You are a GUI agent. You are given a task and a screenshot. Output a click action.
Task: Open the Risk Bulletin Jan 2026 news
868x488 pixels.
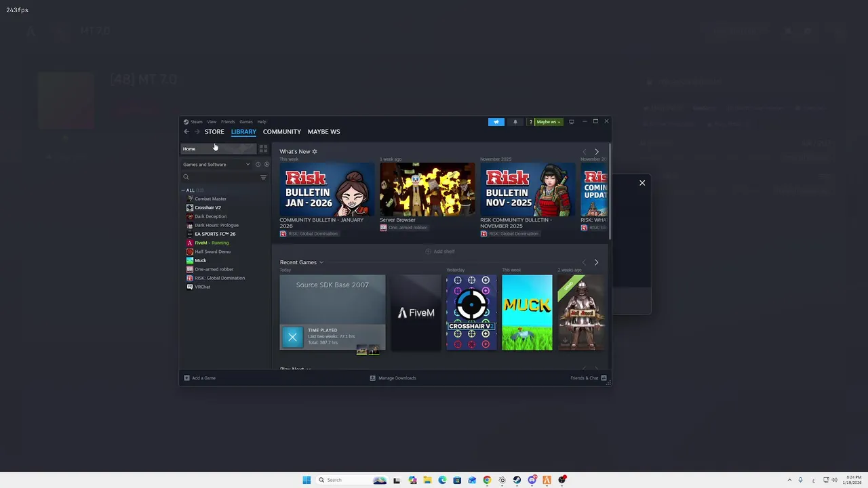327,189
